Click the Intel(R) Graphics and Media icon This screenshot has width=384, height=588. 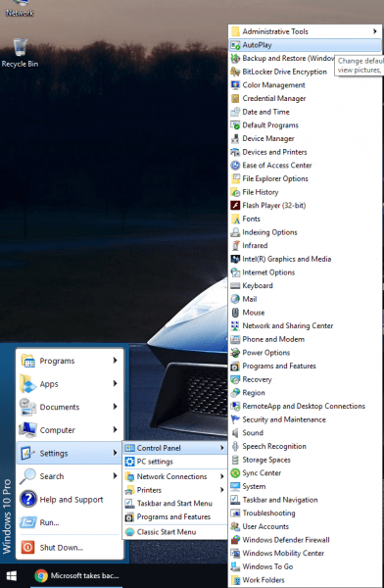coord(235,259)
